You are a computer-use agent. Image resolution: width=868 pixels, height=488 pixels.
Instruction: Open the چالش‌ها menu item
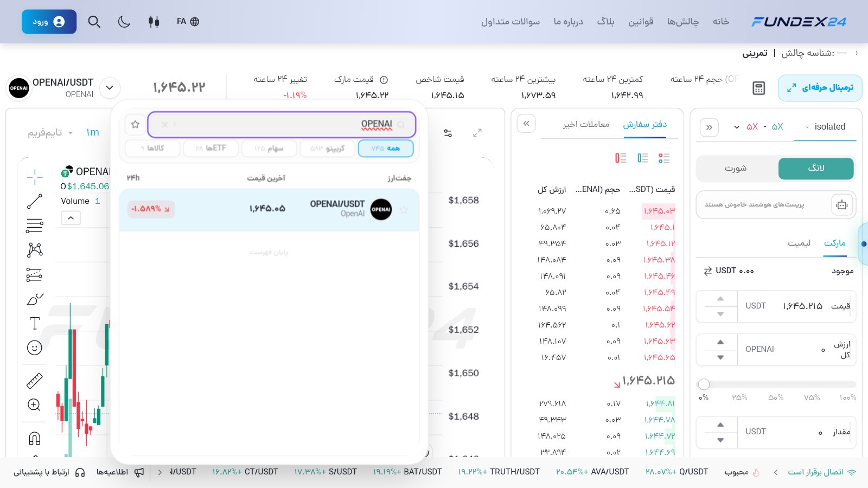[682, 22]
